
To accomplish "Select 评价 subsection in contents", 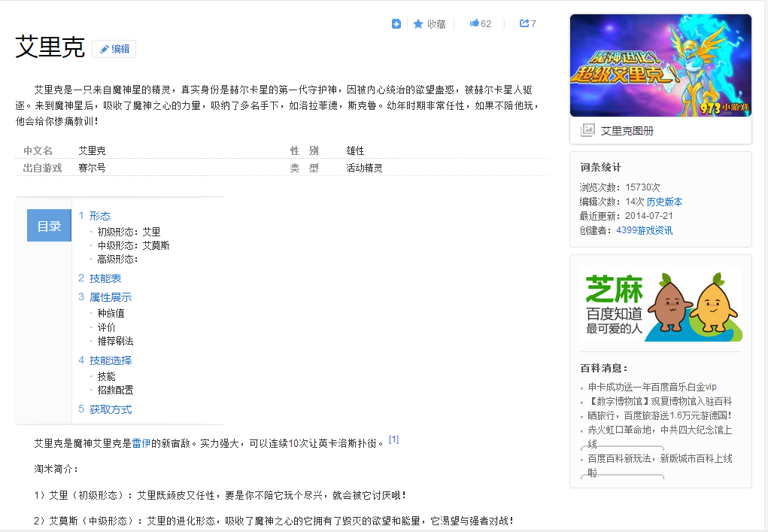I will [106, 327].
